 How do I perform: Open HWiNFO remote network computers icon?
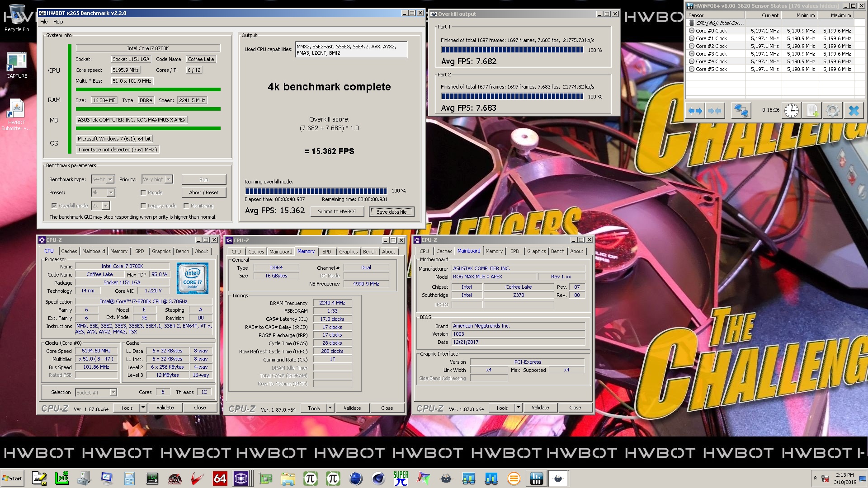[x=741, y=111]
